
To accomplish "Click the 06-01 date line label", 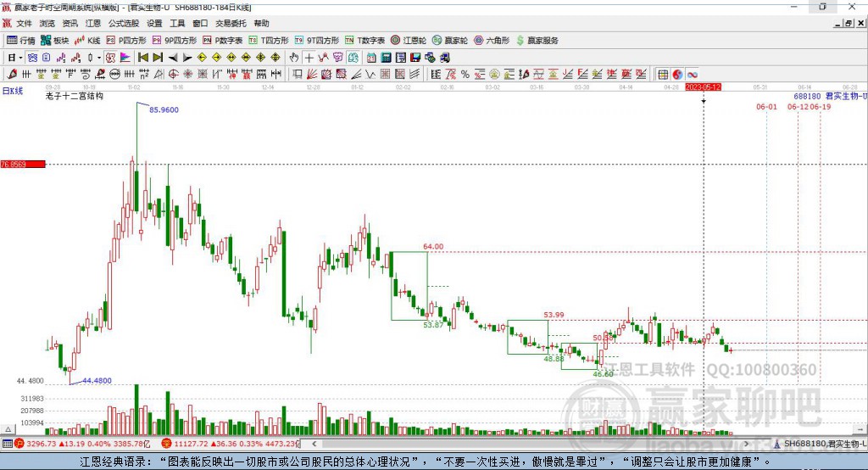I will click(766, 106).
